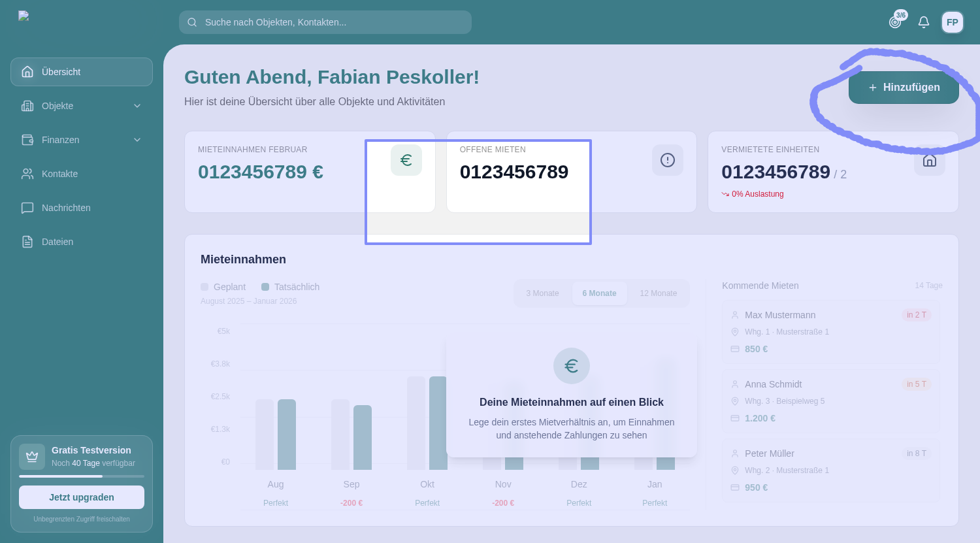Select the 3 Monate time range

coord(542,293)
